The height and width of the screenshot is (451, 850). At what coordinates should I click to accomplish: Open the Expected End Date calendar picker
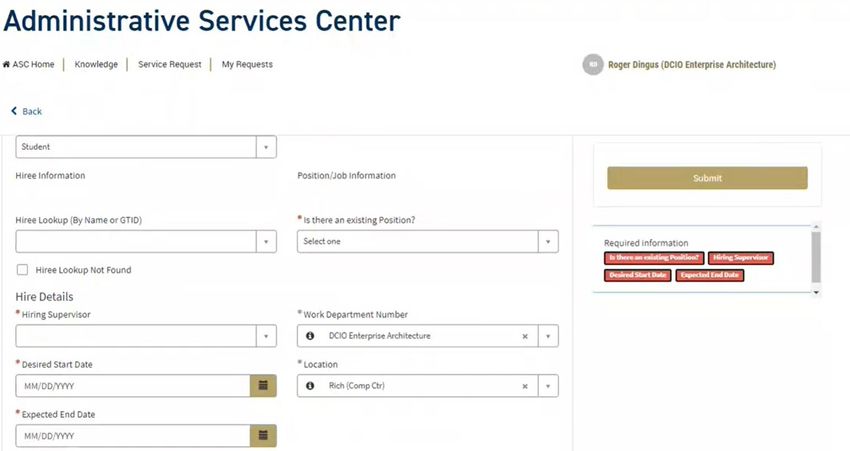pyautogui.click(x=263, y=435)
